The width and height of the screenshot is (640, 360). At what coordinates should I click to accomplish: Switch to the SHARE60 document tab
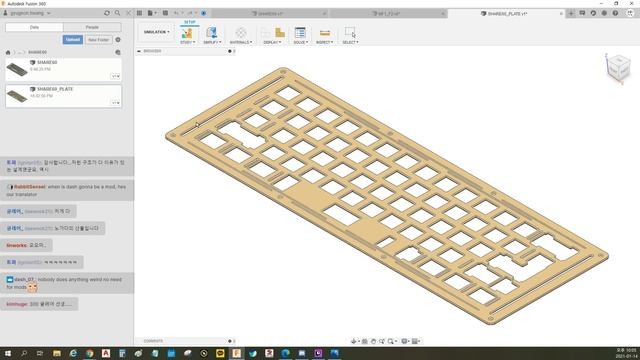pos(267,13)
